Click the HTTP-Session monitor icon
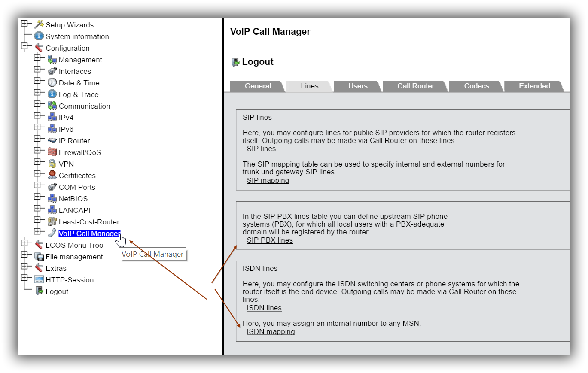588x373 pixels. pos(39,279)
